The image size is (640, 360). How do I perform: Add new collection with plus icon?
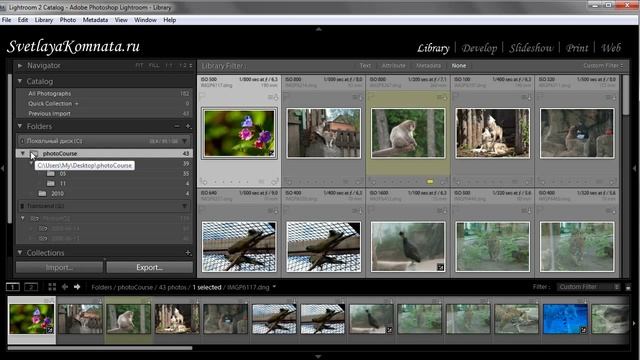[188, 253]
